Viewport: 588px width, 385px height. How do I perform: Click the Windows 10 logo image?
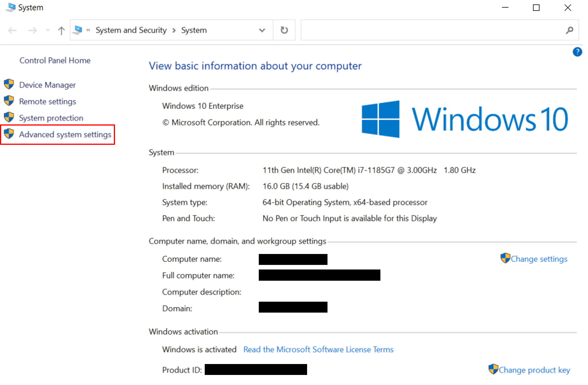[x=465, y=119]
